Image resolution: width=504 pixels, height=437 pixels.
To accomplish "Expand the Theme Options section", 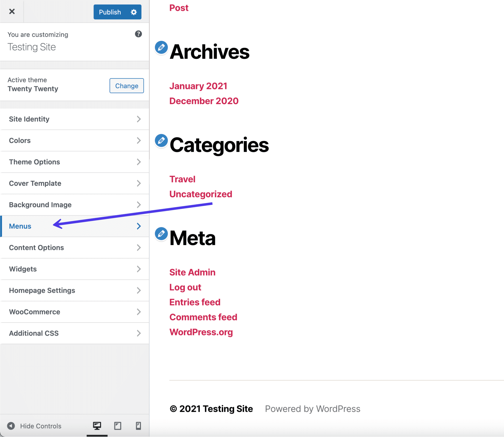I will point(75,162).
